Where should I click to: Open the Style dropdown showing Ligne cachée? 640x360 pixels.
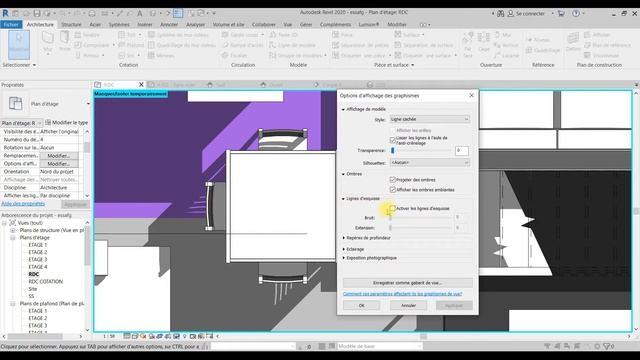[x=429, y=119]
